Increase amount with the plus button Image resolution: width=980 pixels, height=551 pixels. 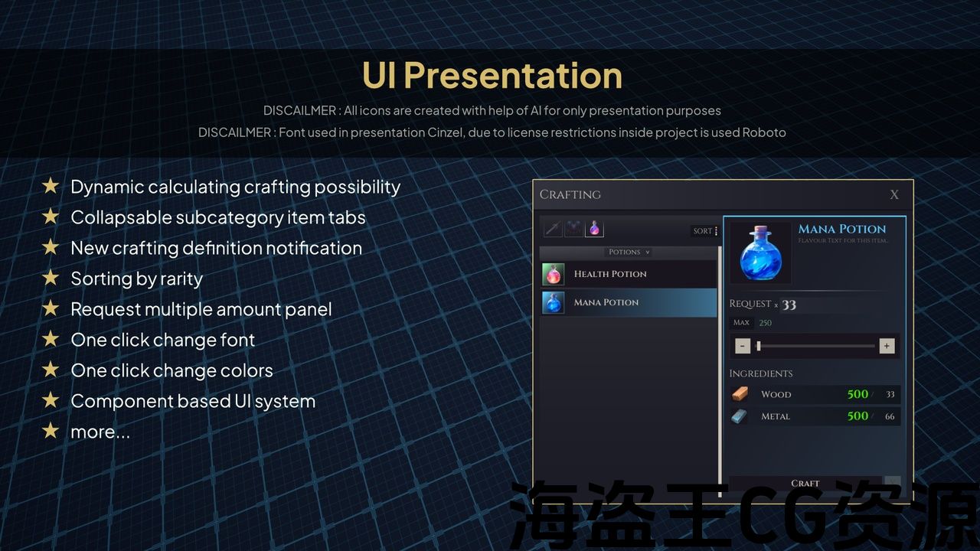[887, 346]
